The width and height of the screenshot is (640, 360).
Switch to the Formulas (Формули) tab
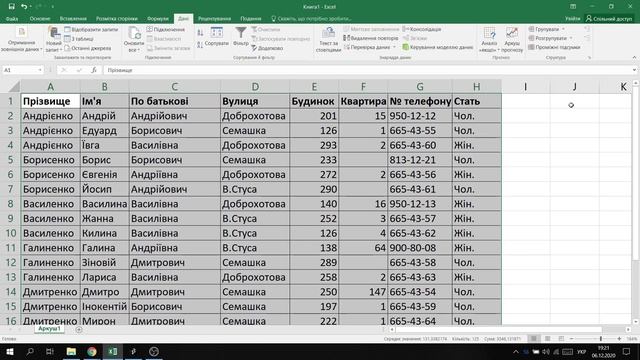pyautogui.click(x=158, y=19)
